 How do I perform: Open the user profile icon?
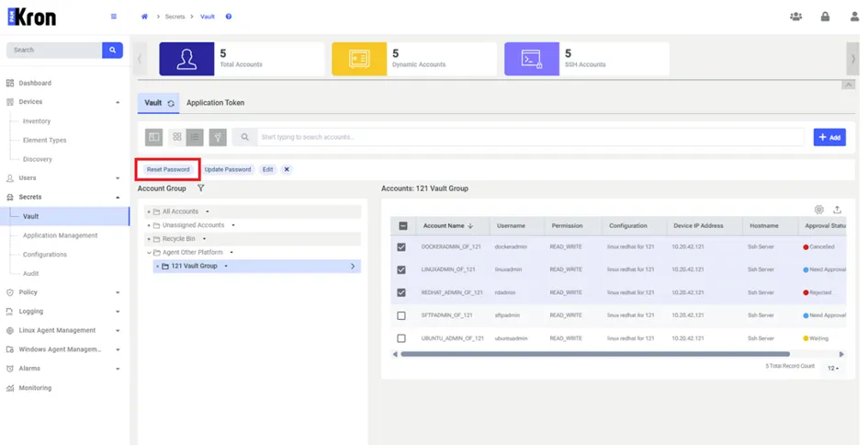tap(855, 17)
